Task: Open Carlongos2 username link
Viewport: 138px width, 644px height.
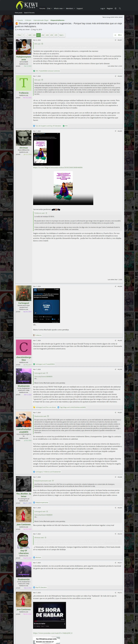Action: [x=24, y=303]
